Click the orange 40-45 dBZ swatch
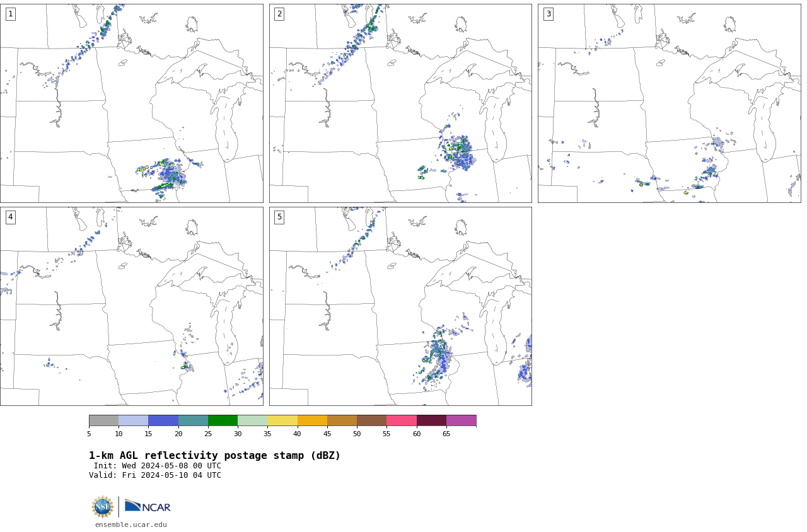 tap(312, 420)
